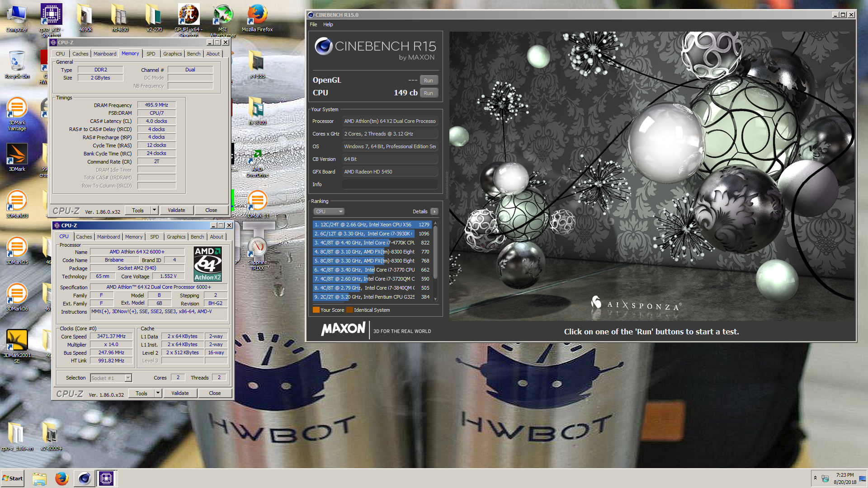This screenshot has height=488, width=868.
Task: Switch to Mainboard tab in upper CPU-Z
Action: 105,54
